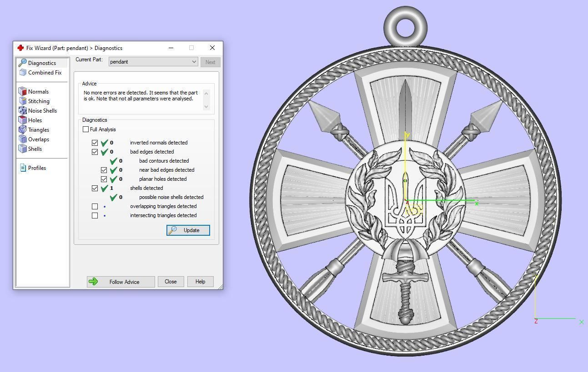
Task: Open the Shells fix icon
Action: [23, 149]
